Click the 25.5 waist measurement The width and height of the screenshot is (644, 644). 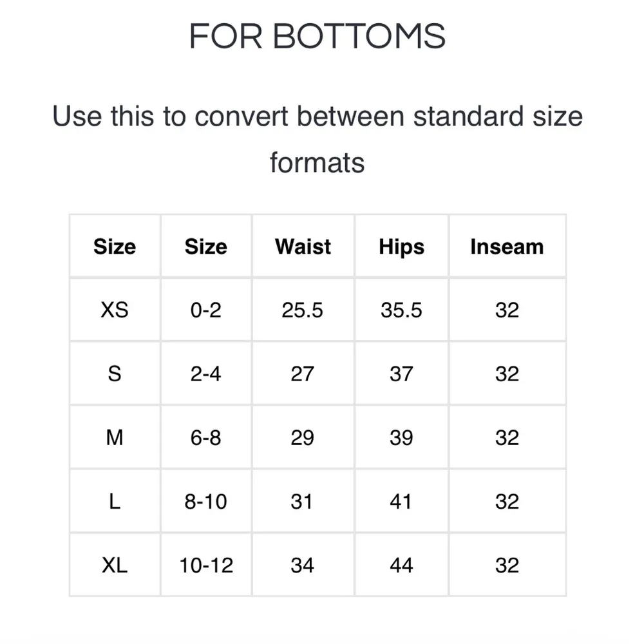point(302,310)
